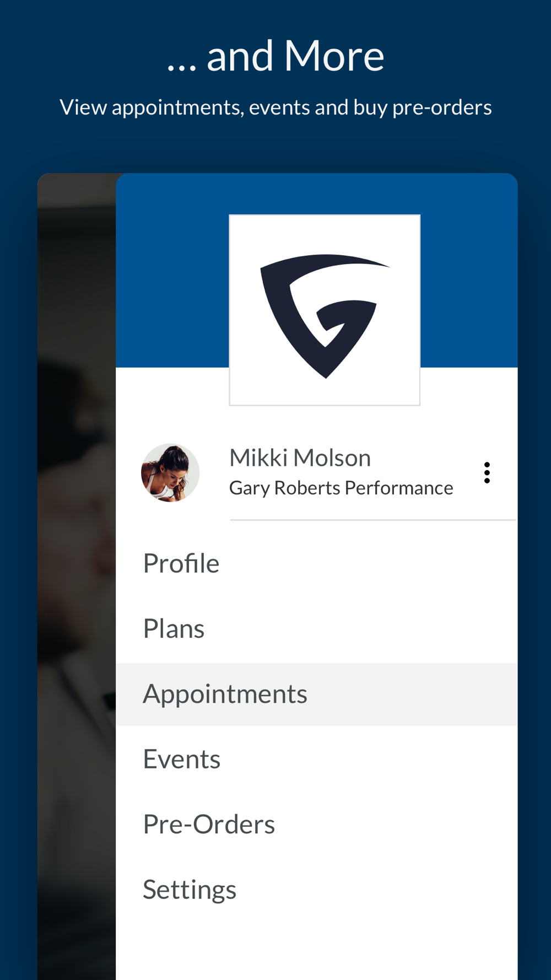Tap Mikki Molson's profile photo
This screenshot has height=980, width=551.
tap(170, 473)
